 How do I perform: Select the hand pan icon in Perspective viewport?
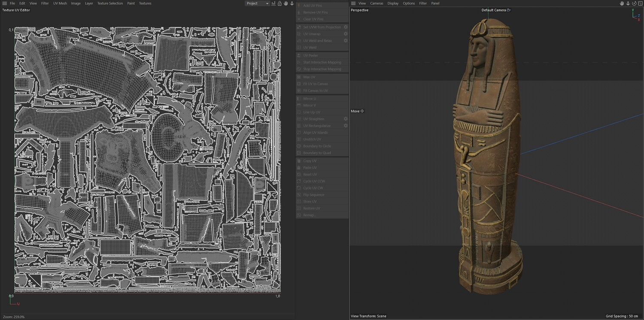pos(622,3)
